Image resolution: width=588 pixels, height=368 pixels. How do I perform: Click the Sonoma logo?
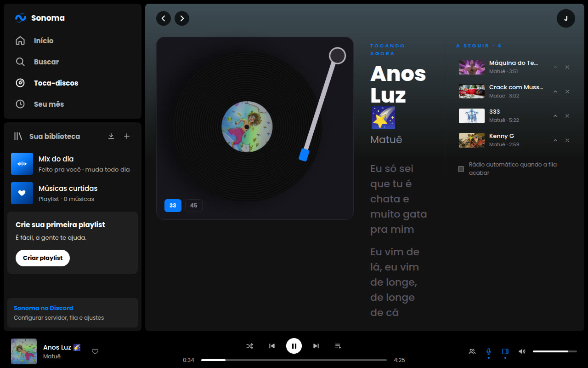40,18
